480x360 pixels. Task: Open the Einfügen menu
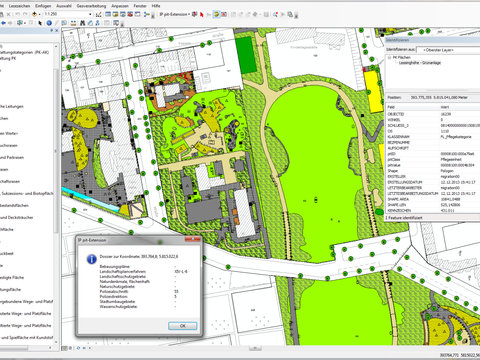tap(43, 6)
